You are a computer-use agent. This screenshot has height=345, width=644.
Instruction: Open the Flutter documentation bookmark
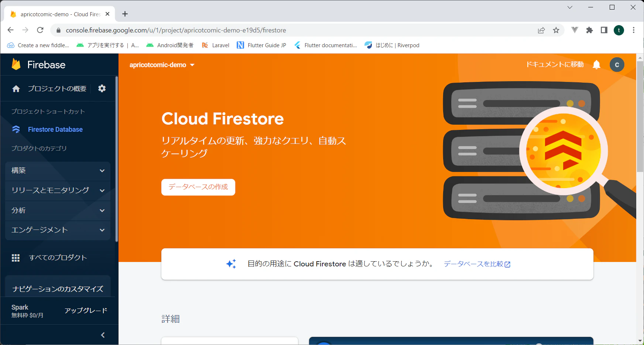[x=325, y=45]
